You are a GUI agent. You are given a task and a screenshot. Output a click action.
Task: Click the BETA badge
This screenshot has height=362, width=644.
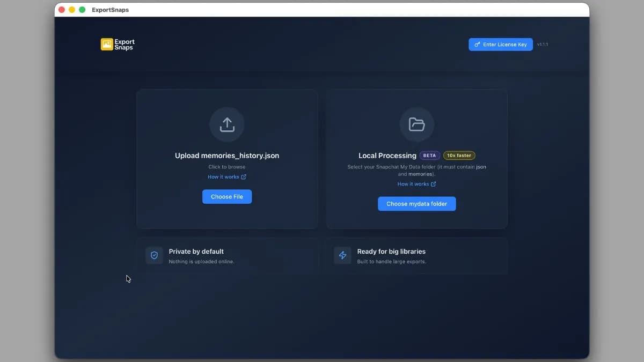click(430, 156)
